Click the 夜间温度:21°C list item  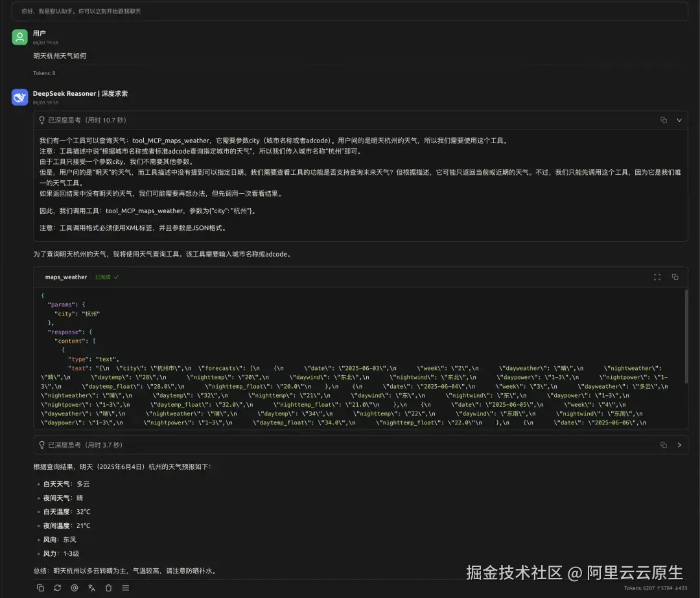(x=67, y=525)
